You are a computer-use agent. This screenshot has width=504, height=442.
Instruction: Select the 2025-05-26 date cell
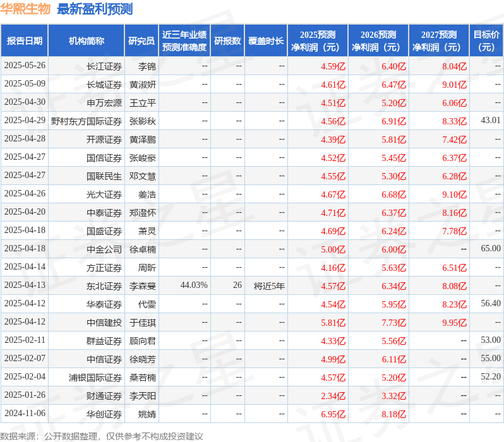coord(25,66)
